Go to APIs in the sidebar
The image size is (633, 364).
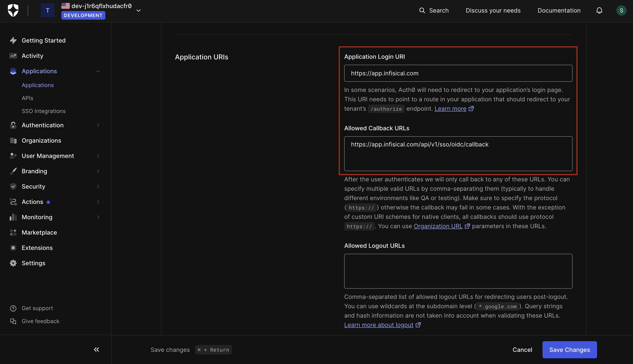[27, 98]
